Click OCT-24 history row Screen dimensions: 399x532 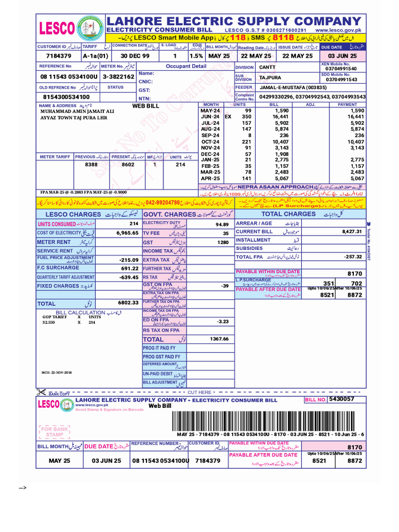(282, 142)
